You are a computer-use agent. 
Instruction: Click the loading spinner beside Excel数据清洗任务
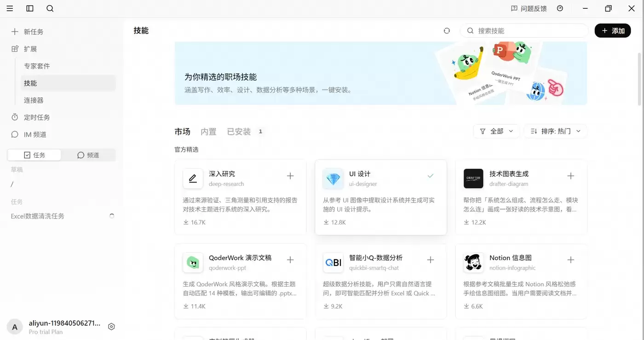[111, 216]
